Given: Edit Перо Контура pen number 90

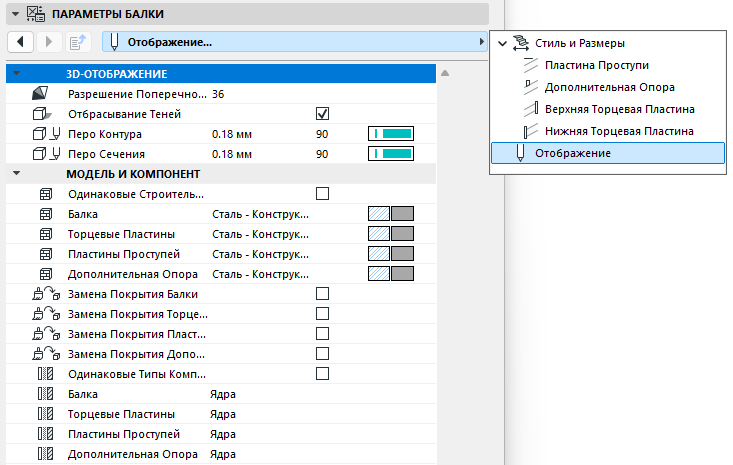Looking at the screenshot, I should [322, 134].
